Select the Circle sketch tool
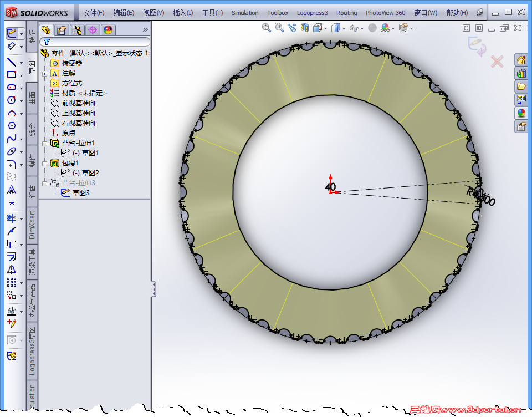This screenshot has height=417, width=532. pyautogui.click(x=12, y=100)
